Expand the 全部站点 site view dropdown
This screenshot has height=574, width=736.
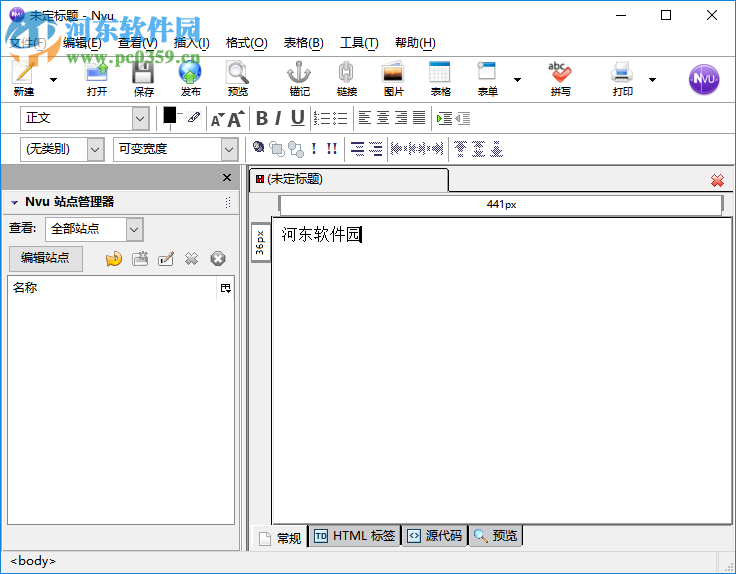[x=94, y=229]
